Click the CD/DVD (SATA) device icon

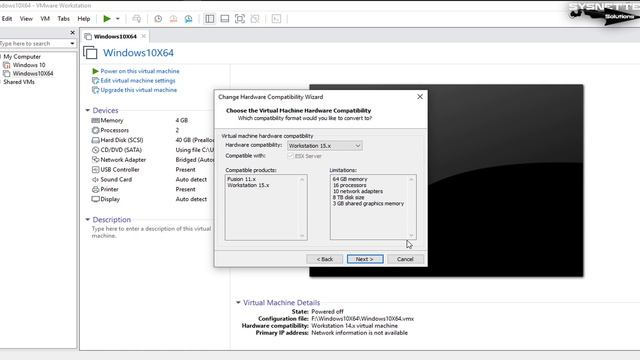(x=96, y=150)
